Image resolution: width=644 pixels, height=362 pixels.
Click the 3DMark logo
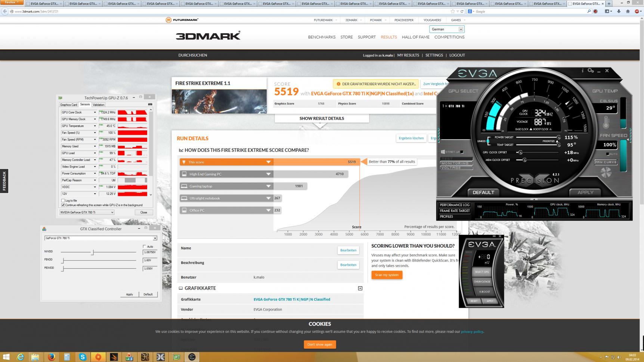point(208,36)
